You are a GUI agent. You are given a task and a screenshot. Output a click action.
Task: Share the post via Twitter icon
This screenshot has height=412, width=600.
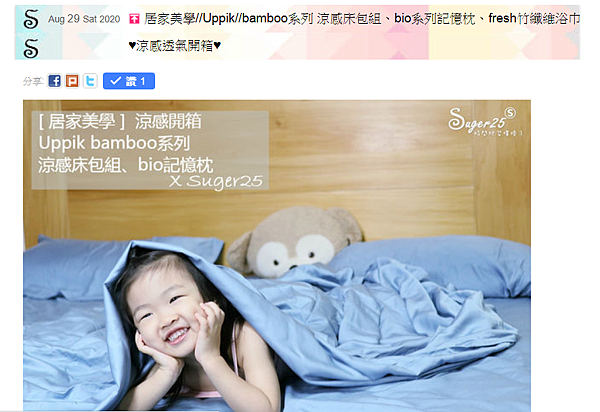click(x=90, y=81)
